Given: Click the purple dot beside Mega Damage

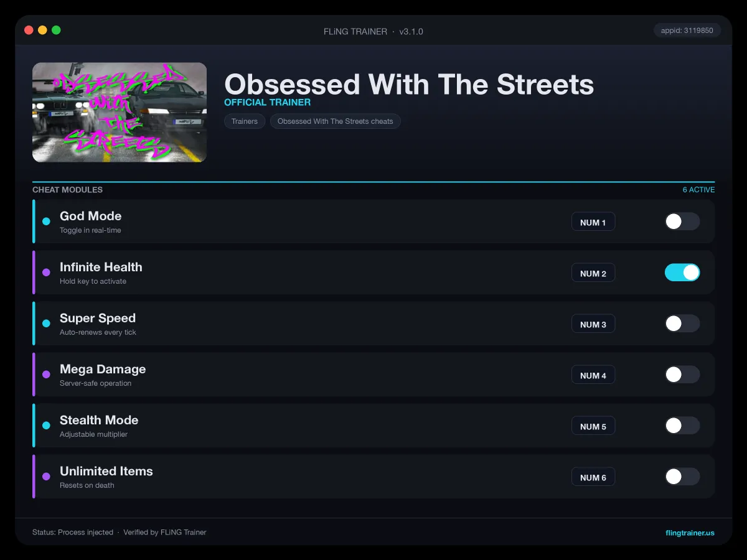Looking at the screenshot, I should 46,375.
